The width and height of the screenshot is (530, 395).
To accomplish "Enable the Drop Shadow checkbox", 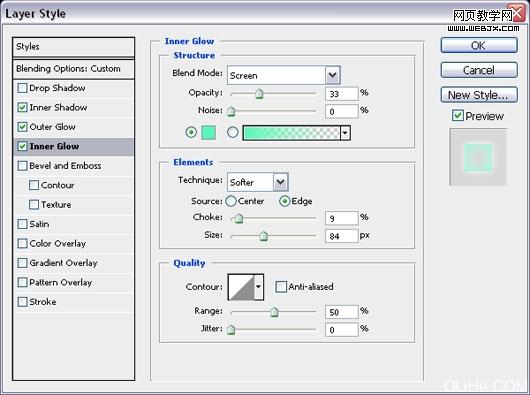I will [22, 88].
